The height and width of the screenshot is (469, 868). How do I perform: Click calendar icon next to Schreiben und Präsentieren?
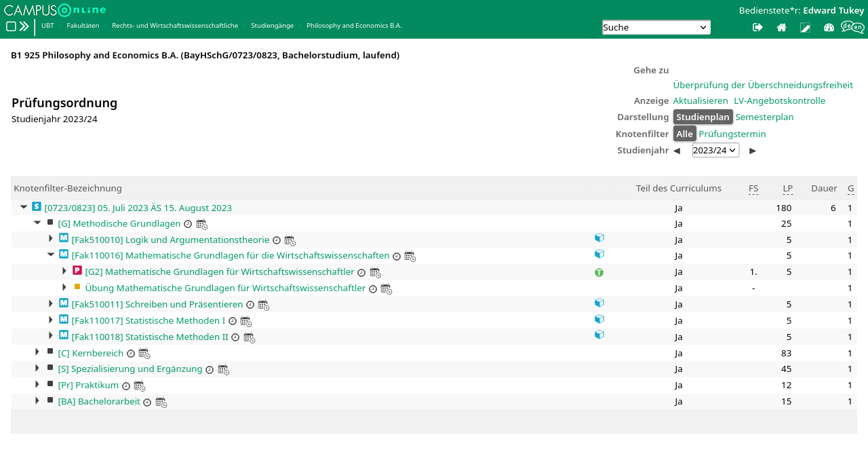tap(263, 305)
